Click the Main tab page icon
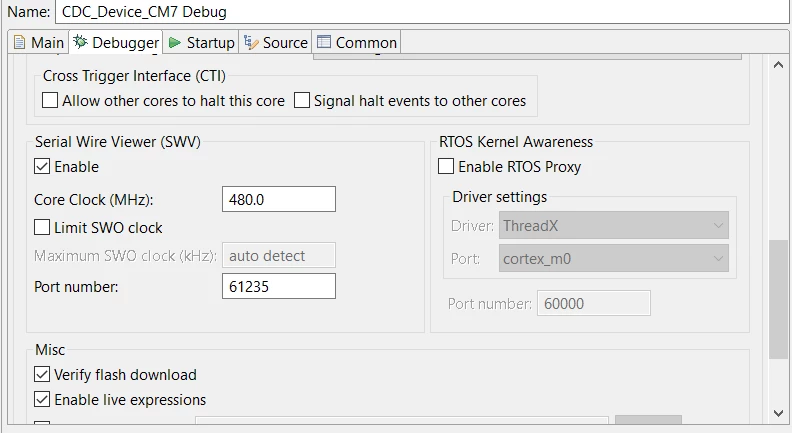Viewport: 792px width, 433px height. click(19, 42)
